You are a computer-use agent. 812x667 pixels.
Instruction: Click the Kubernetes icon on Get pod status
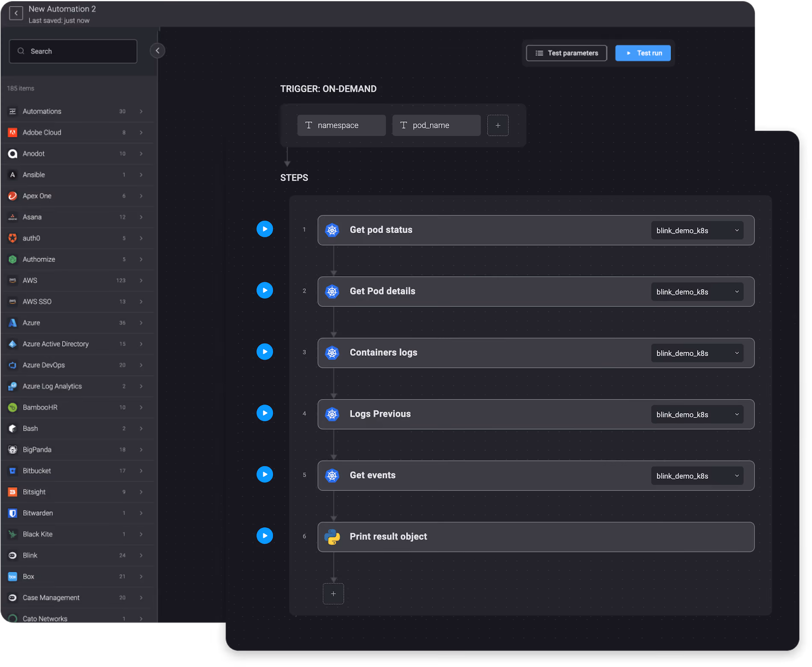pyautogui.click(x=332, y=230)
